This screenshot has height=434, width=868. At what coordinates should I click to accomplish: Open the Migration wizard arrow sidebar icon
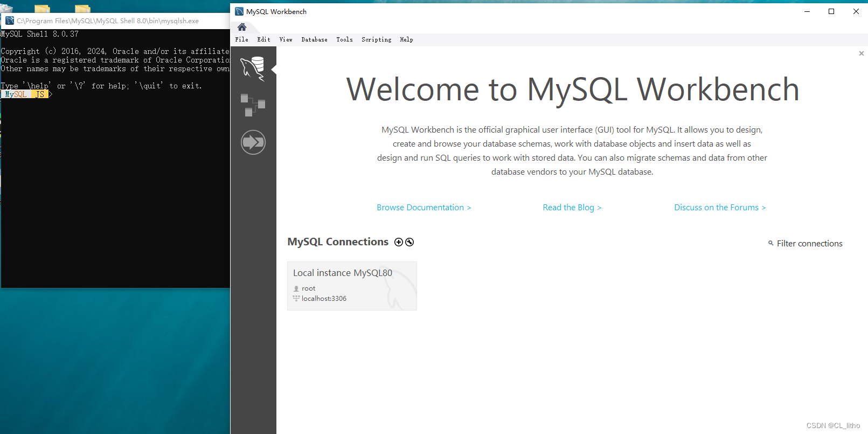tap(253, 142)
